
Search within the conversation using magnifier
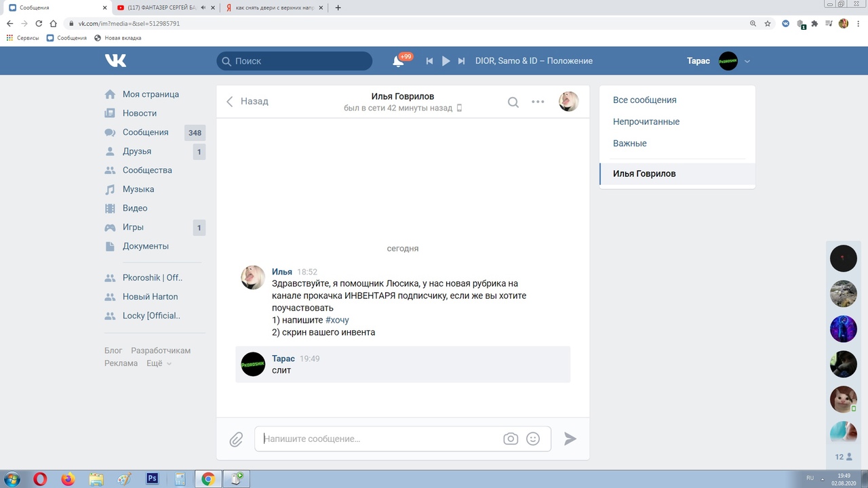(513, 102)
